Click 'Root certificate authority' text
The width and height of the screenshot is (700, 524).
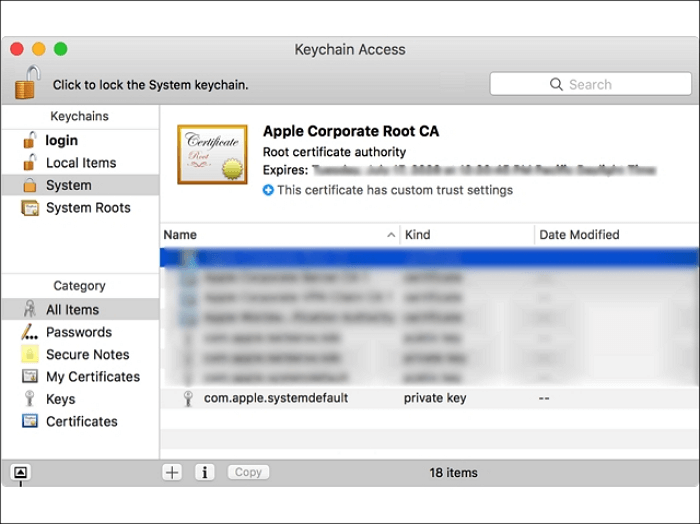pos(334,152)
